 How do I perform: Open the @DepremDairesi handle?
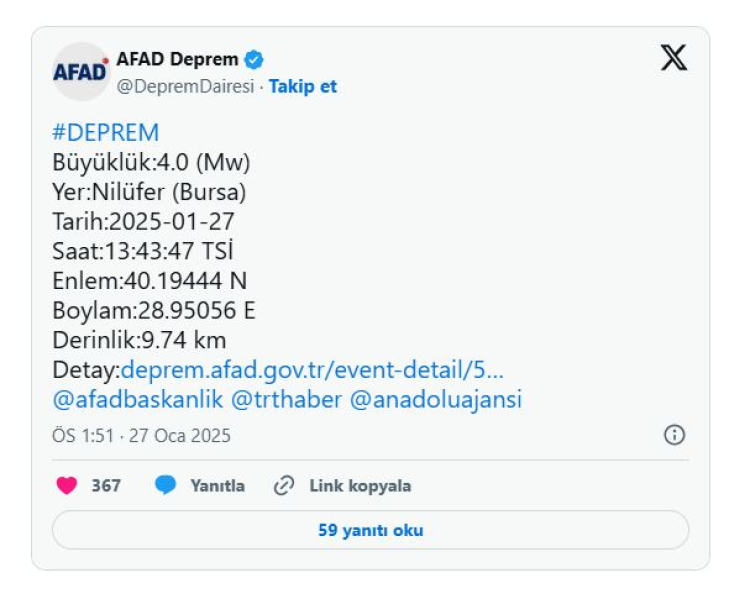[186, 87]
